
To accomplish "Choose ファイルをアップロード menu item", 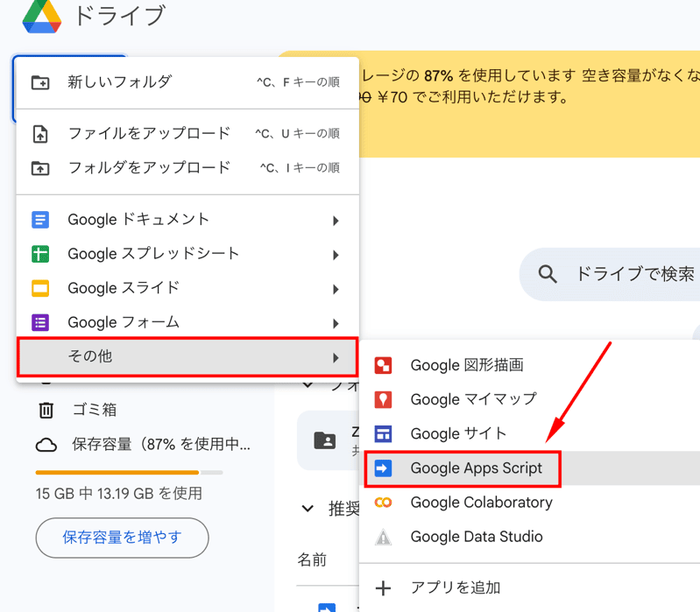I will (187, 134).
